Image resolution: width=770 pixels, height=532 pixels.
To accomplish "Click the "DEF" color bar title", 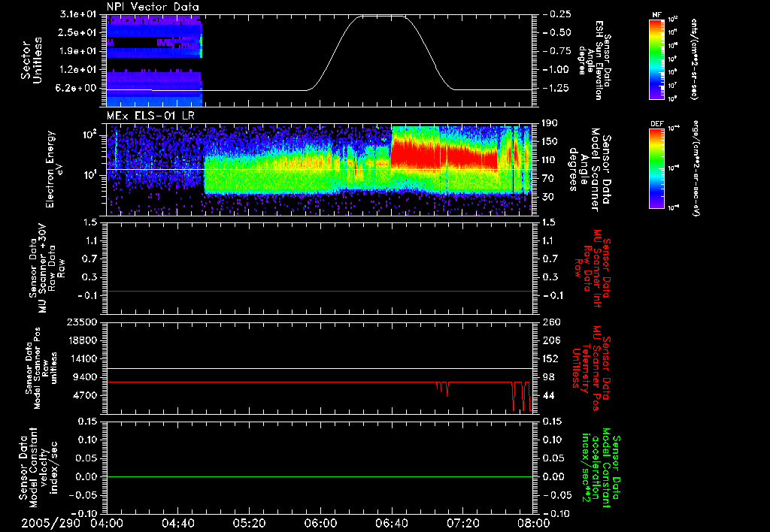I will (x=657, y=124).
